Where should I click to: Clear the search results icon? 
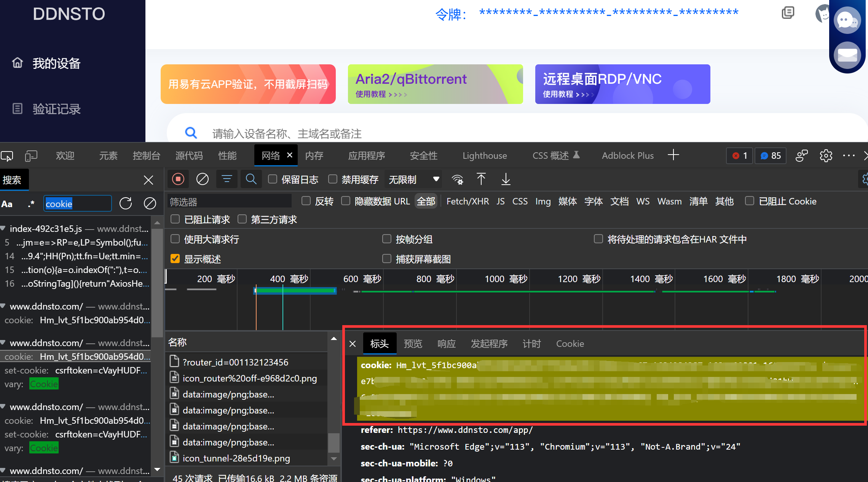[x=150, y=203]
